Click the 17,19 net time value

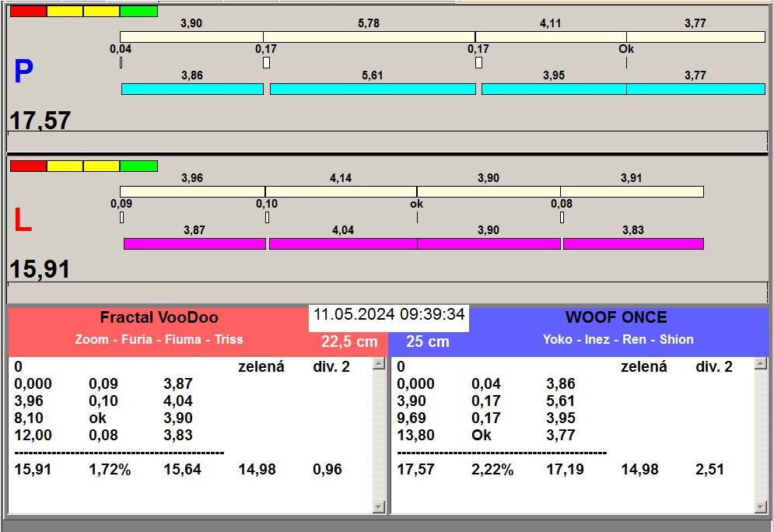tap(565, 469)
